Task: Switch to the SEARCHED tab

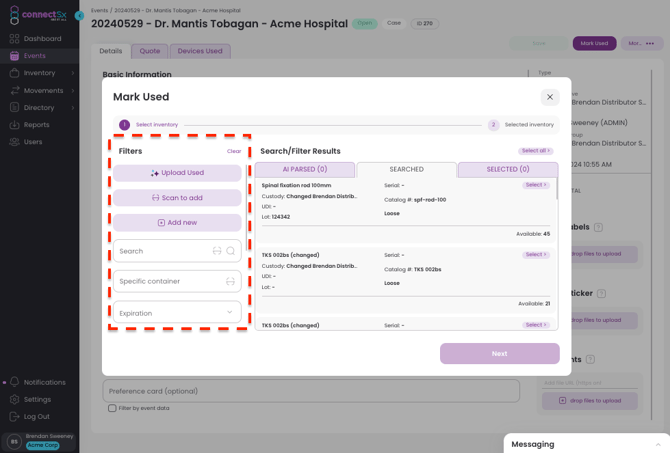Action: tap(406, 169)
